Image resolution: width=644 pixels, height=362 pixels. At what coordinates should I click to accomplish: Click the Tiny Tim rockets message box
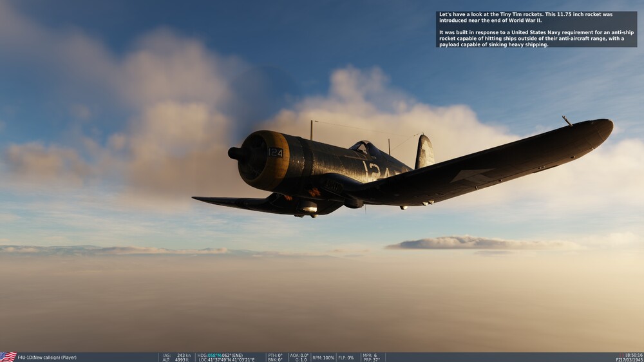point(536,29)
